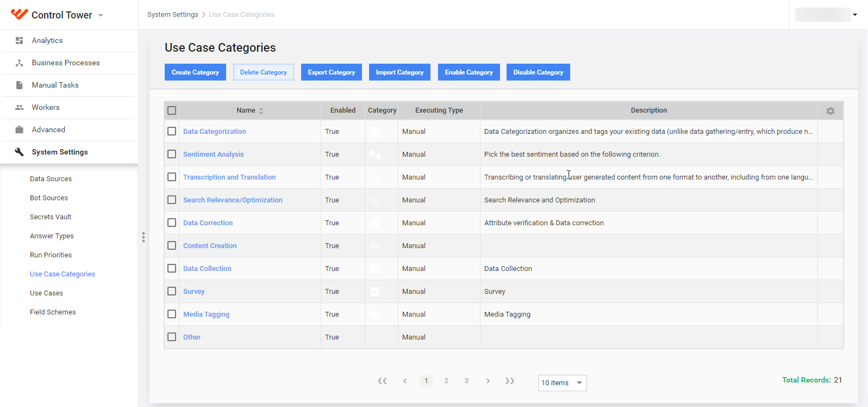Go to the next page arrow
Viewport: 868px width, 407px height.
pyautogui.click(x=488, y=381)
